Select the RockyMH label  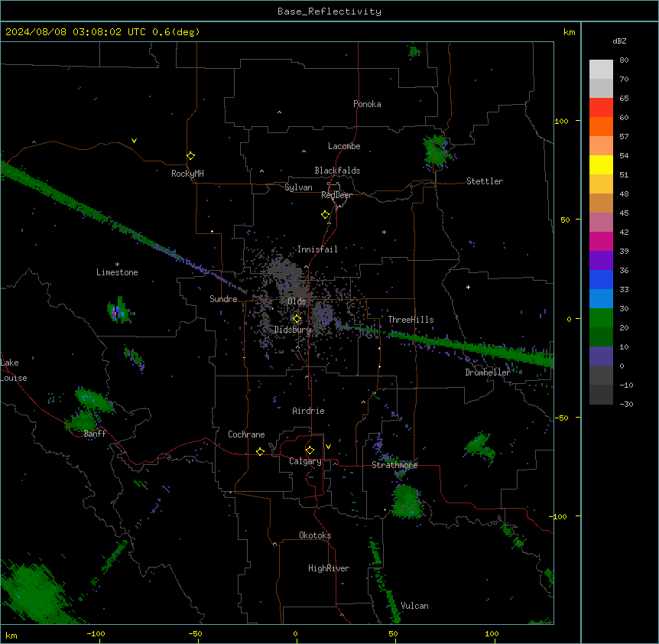(187, 174)
